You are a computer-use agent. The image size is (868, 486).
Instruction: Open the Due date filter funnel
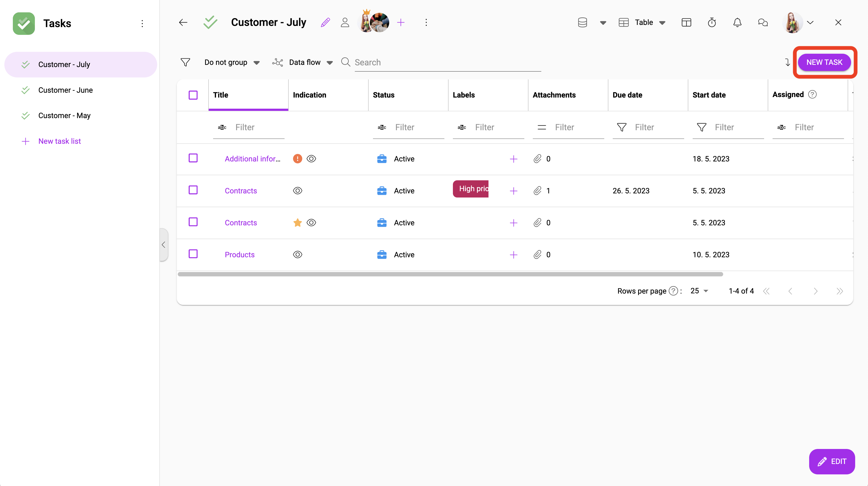(x=622, y=127)
